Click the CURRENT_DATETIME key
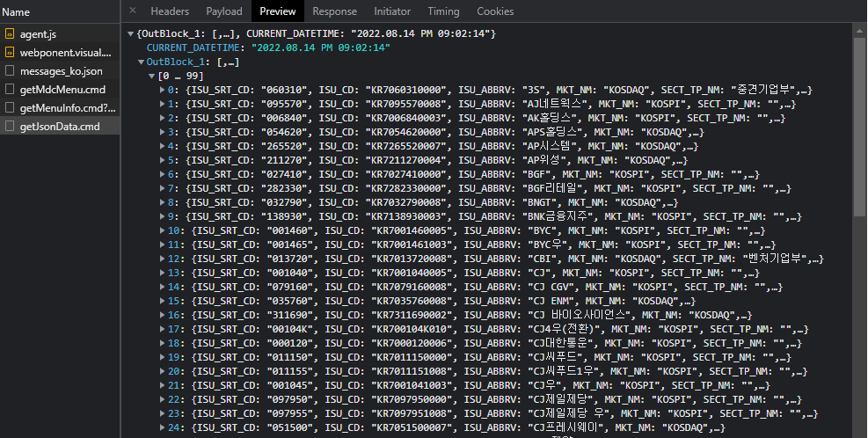 pyautogui.click(x=193, y=47)
